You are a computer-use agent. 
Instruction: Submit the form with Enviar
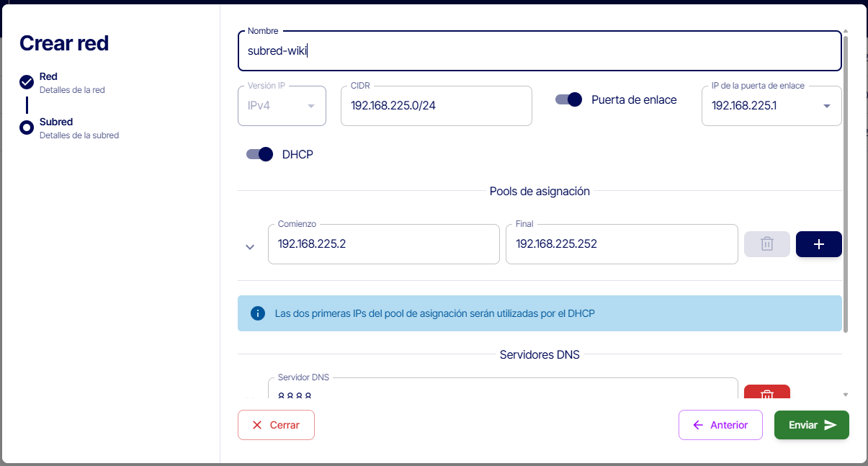point(811,425)
